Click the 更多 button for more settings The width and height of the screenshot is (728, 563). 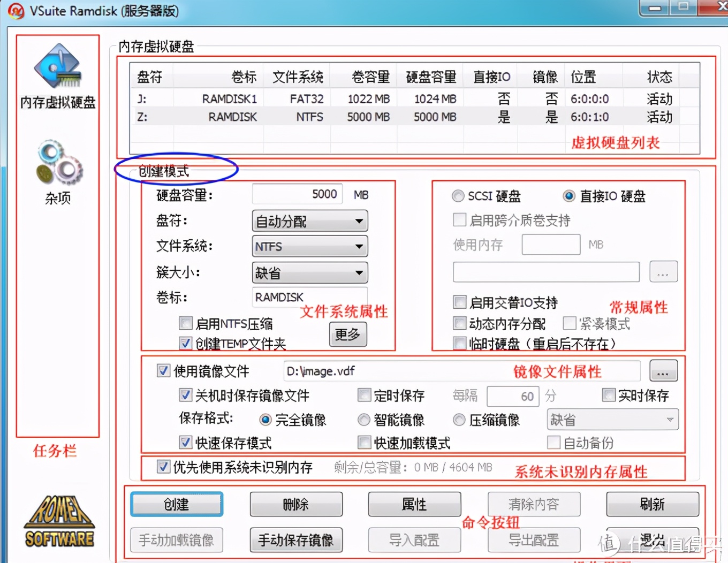pos(347,334)
